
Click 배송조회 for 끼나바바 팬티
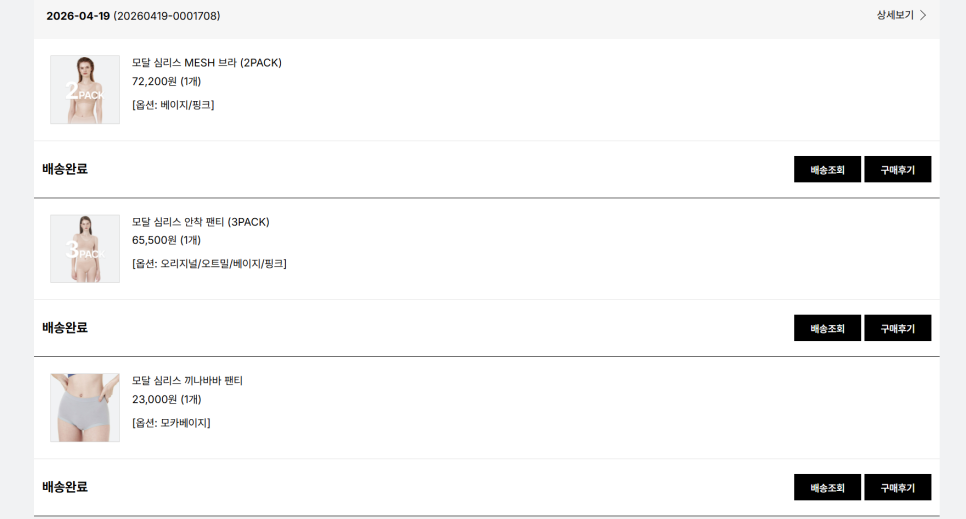pos(827,487)
